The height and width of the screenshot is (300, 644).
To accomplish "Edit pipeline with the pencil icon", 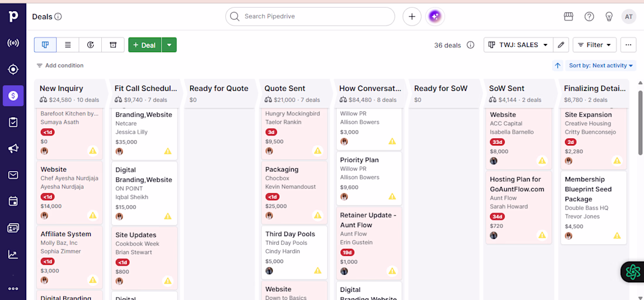I will click(x=561, y=45).
